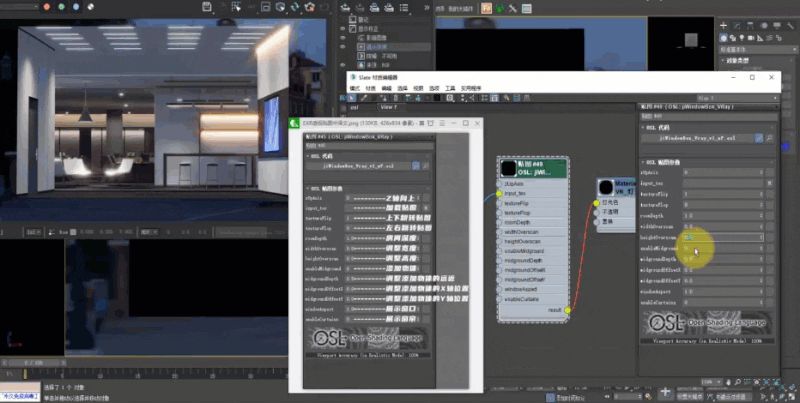Click the green teapot icon in the top toolbar
This screenshot has height=403, width=800.
pos(500,8)
